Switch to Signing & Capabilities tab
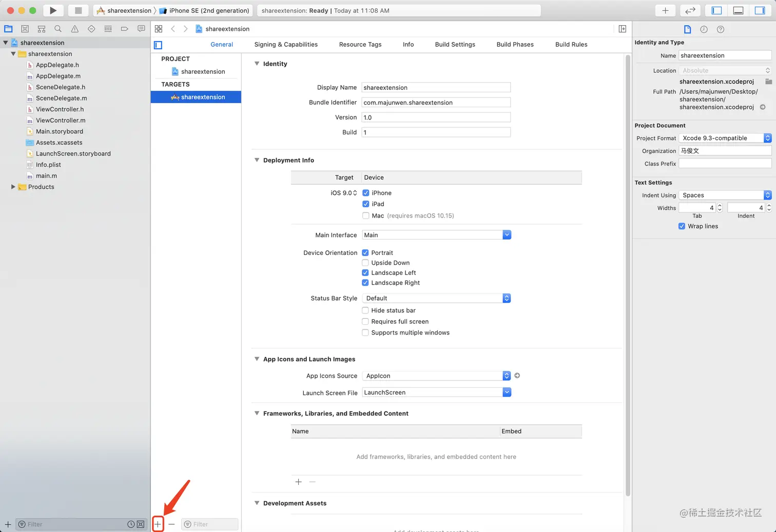This screenshot has width=776, height=532. point(286,45)
